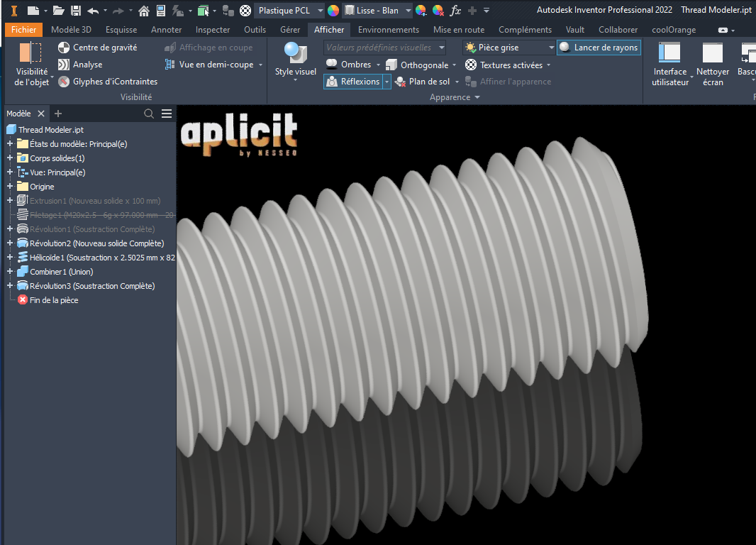This screenshot has width=756, height=545.
Task: Open the Lisse - Blanc appearance dropdown
Action: point(406,11)
